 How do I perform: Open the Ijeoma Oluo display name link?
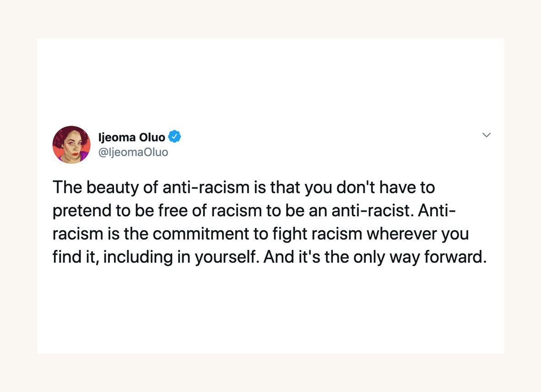click(132, 137)
